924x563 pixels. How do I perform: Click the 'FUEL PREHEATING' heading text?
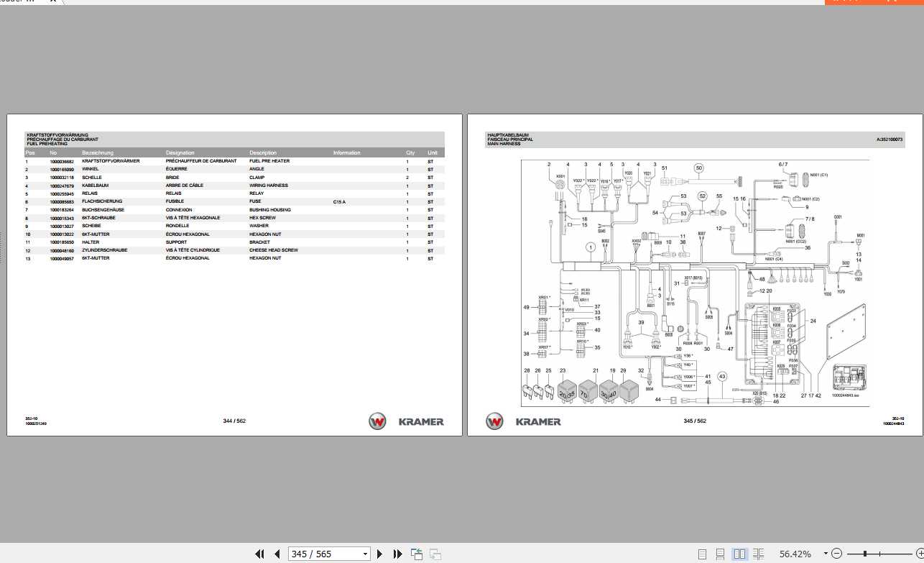click(47, 144)
